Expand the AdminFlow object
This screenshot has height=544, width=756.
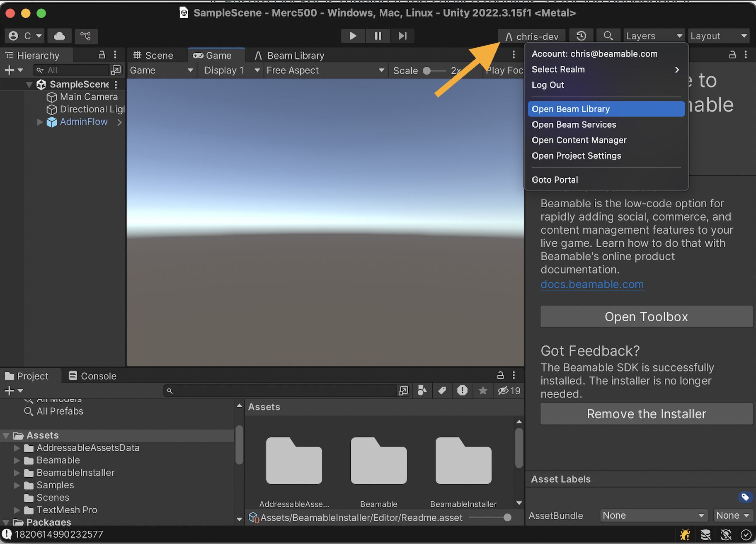40,122
